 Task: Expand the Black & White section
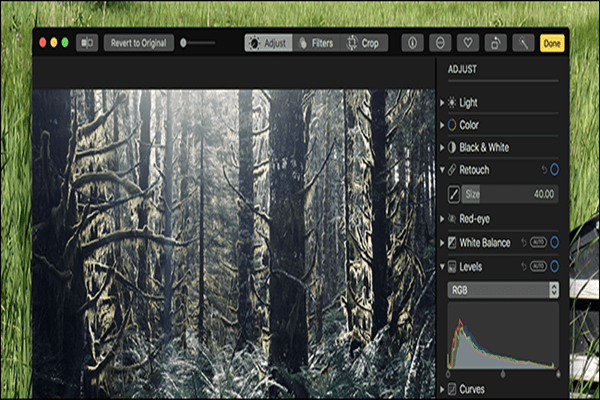[442, 147]
